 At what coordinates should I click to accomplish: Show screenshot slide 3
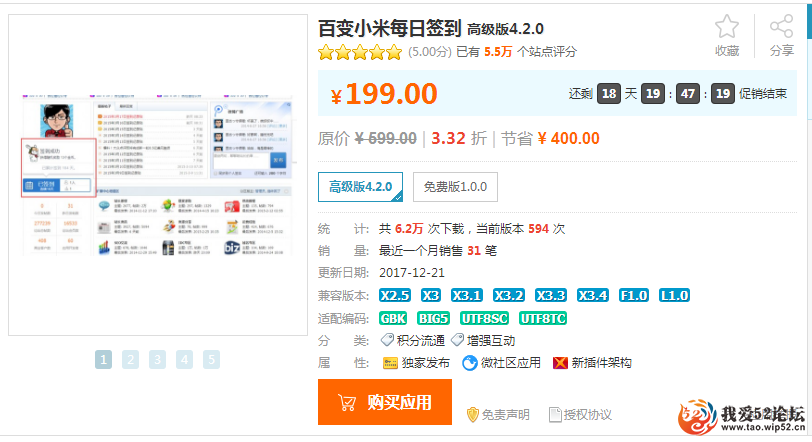[x=157, y=359]
